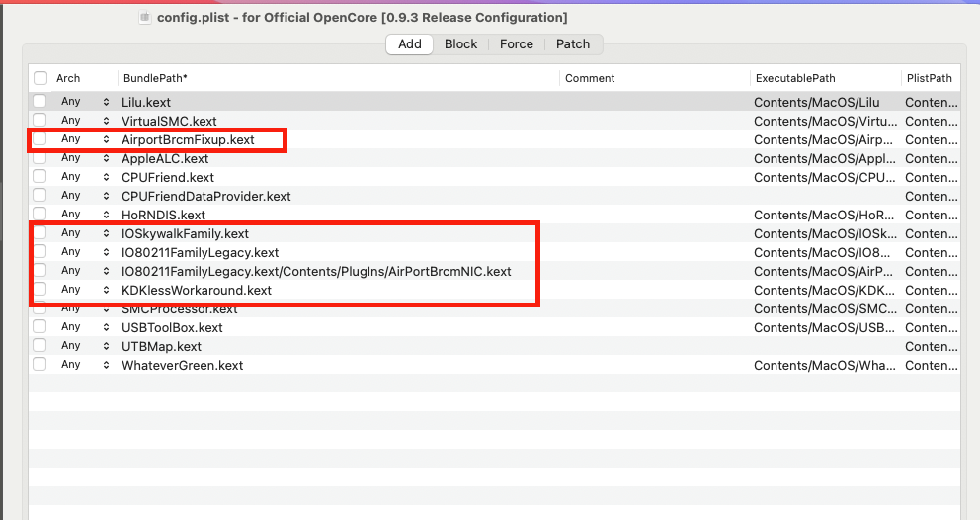The width and height of the screenshot is (980, 520).
Task: Select the KDKlessWorkaround.kext bundle path
Action: [197, 290]
